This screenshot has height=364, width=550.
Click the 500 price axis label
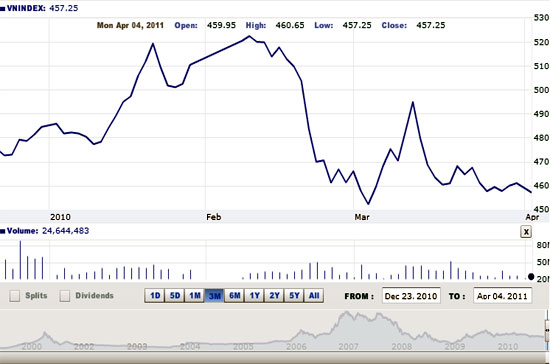(x=541, y=90)
